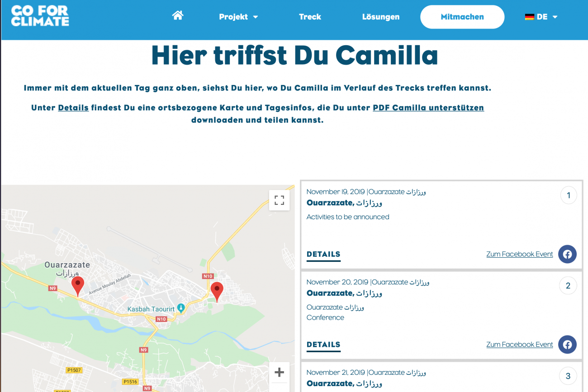Select event number 3 circle badge
588x392 pixels.
[568, 376]
